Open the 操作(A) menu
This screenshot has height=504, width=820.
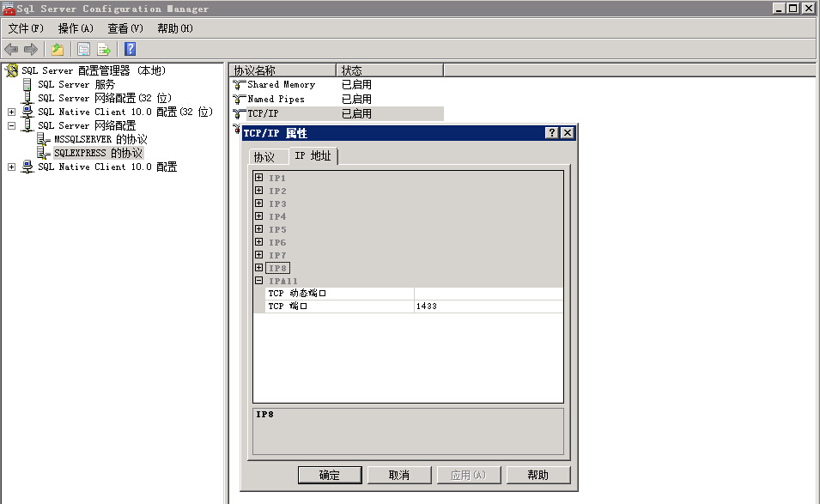[x=76, y=28]
